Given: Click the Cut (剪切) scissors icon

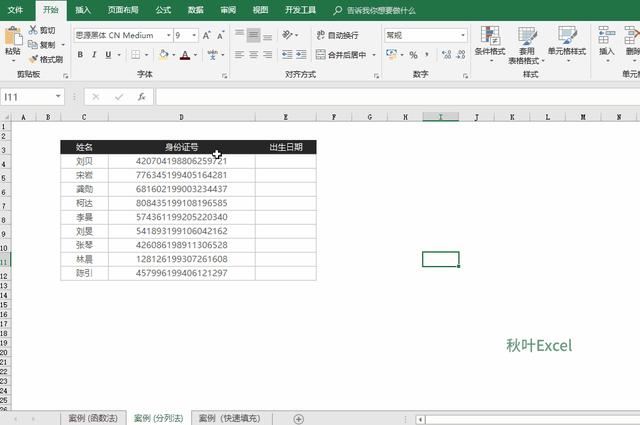Looking at the screenshot, I should coord(33,30).
